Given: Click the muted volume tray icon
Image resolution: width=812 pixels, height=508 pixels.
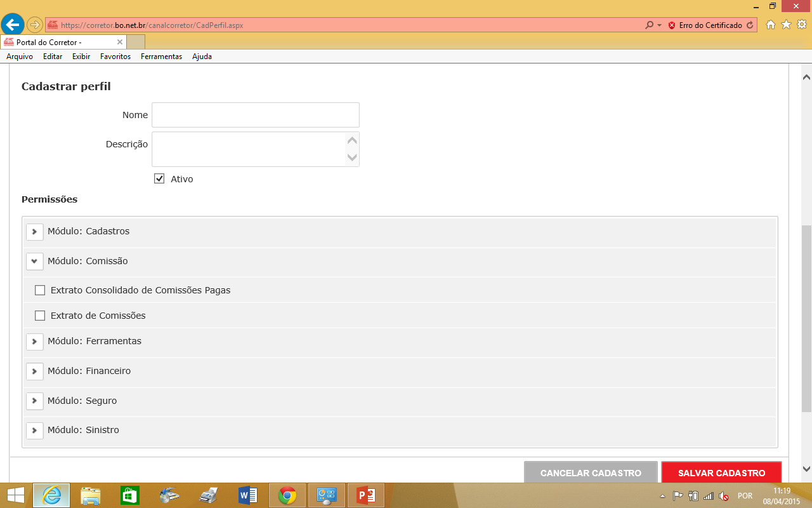Looking at the screenshot, I should coord(724,496).
